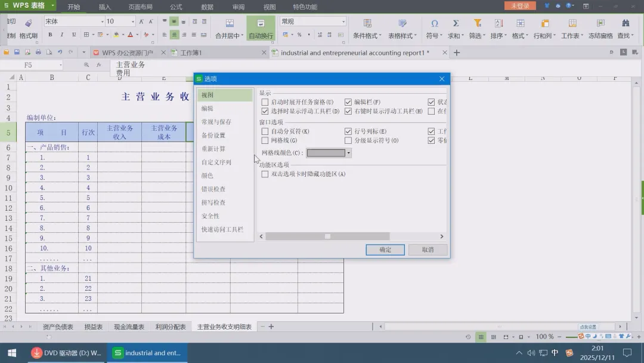Toggle the Auto Wrap Text button
The width and height of the screenshot is (644, 363).
coord(261,28)
